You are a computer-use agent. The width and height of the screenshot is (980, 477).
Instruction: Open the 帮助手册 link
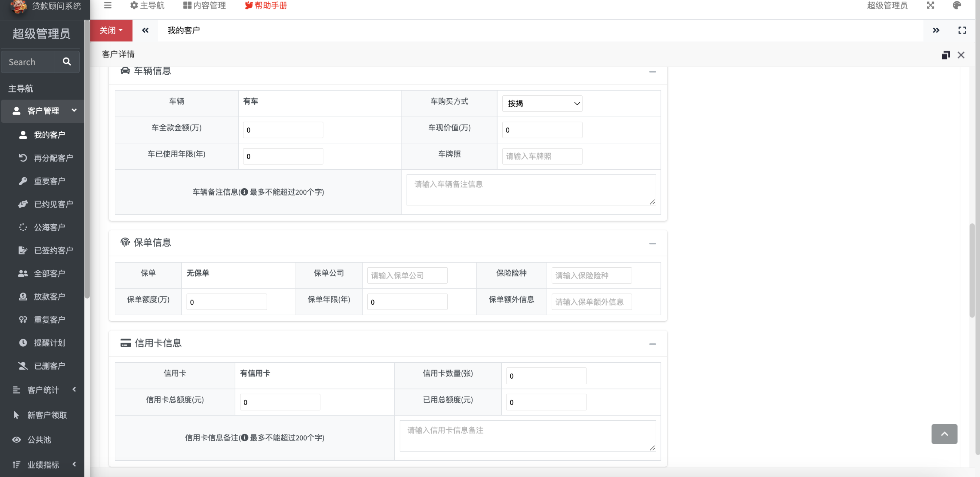click(x=266, y=5)
